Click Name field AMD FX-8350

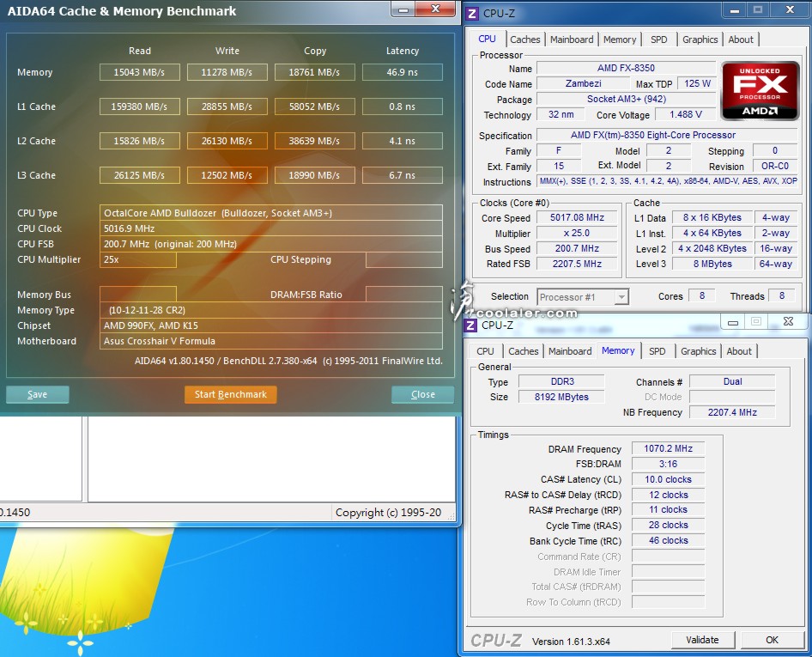point(626,68)
